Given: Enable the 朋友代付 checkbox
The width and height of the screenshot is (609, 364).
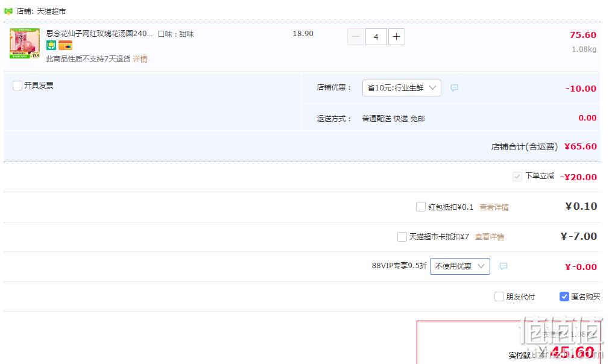Looking at the screenshot, I should click(499, 297).
